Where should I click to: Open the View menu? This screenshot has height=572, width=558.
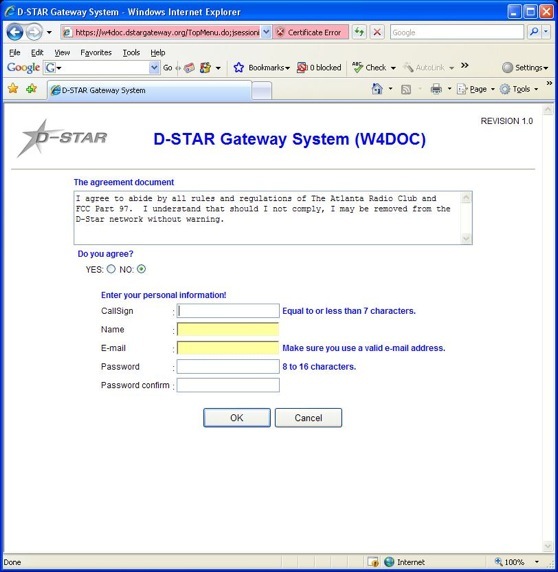tap(62, 53)
